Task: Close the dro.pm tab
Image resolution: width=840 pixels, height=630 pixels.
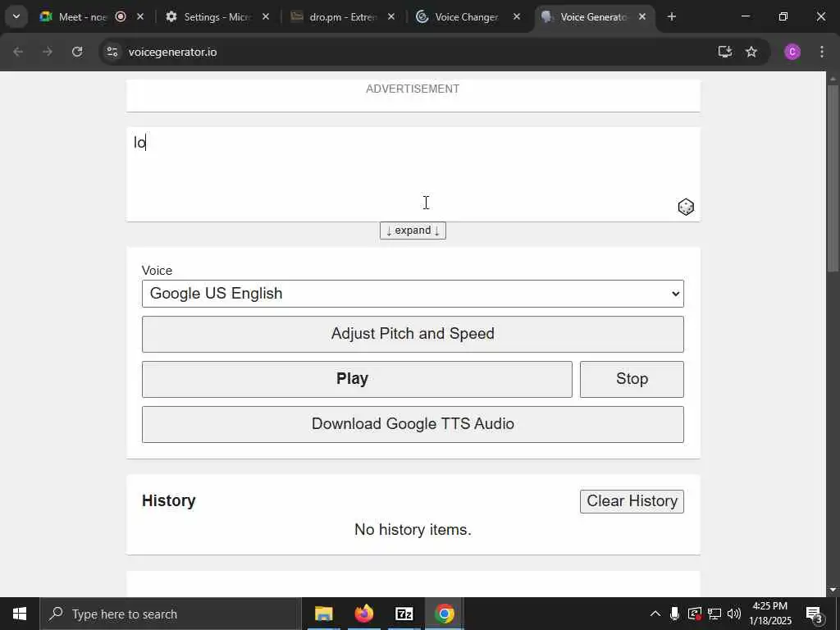Action: pos(391,17)
